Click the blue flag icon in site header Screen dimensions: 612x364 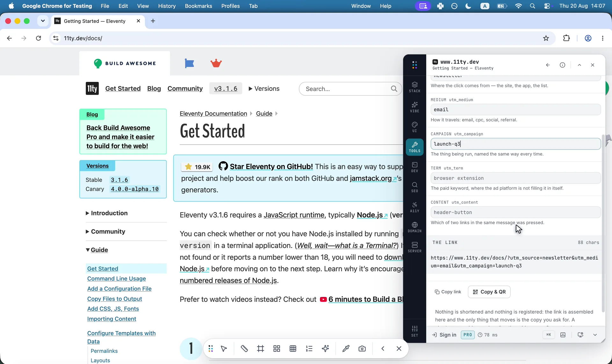coord(189,63)
